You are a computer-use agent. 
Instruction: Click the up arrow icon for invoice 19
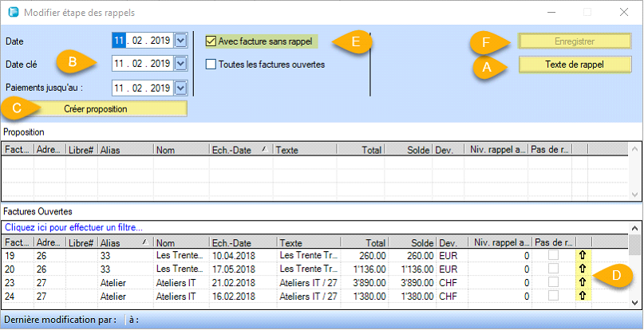tap(582, 255)
